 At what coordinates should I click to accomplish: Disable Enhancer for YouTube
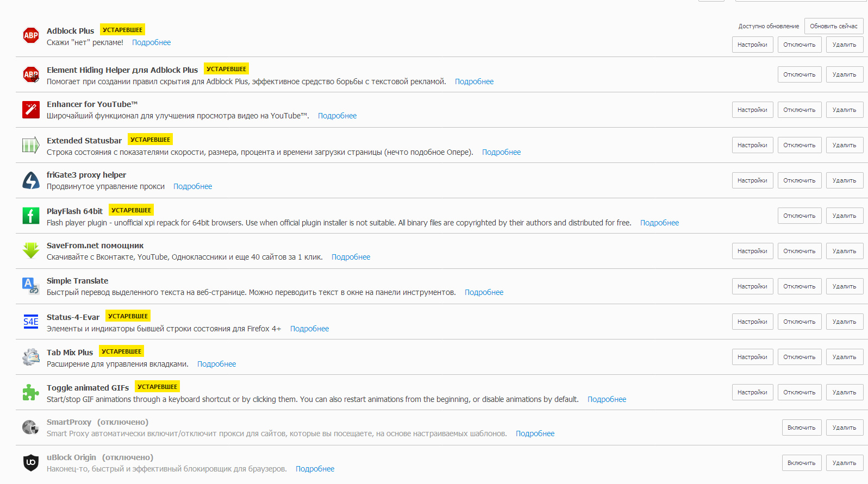coord(800,110)
